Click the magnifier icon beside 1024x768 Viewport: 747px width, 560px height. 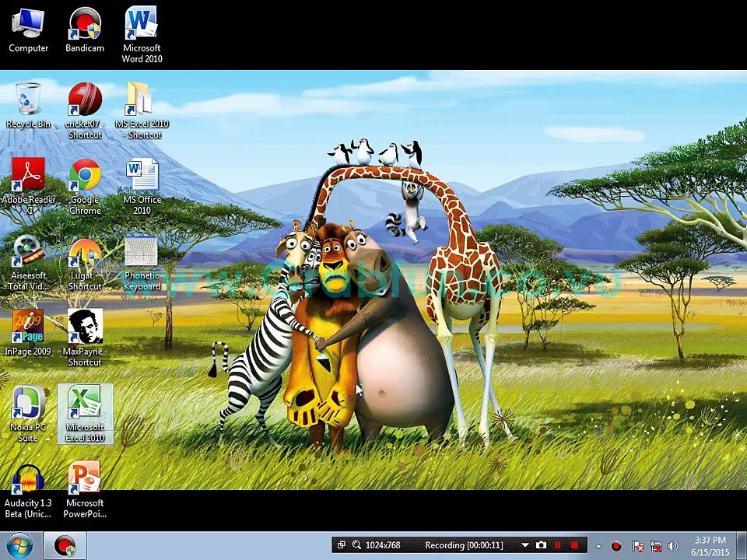(356, 545)
